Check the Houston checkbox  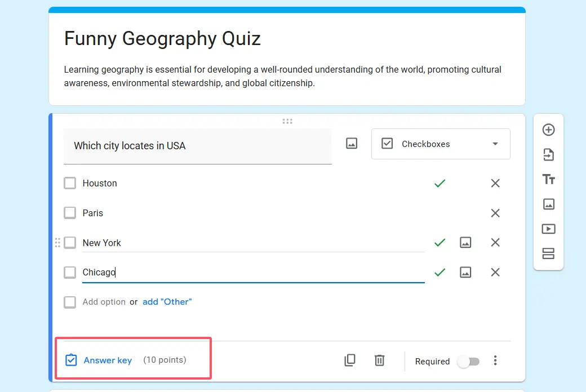70,184
